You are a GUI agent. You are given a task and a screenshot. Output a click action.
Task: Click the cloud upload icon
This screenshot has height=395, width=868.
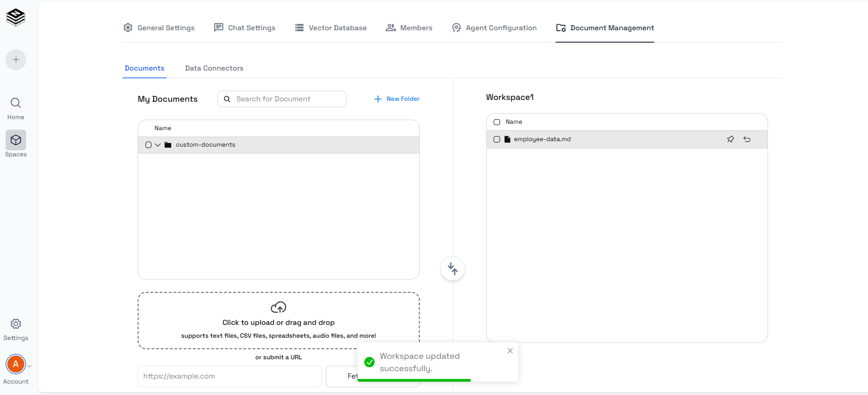[x=278, y=307]
